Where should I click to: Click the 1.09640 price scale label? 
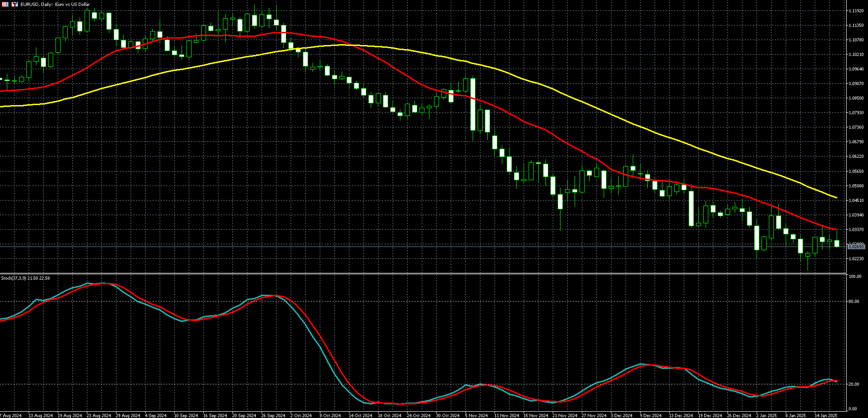[x=856, y=69]
